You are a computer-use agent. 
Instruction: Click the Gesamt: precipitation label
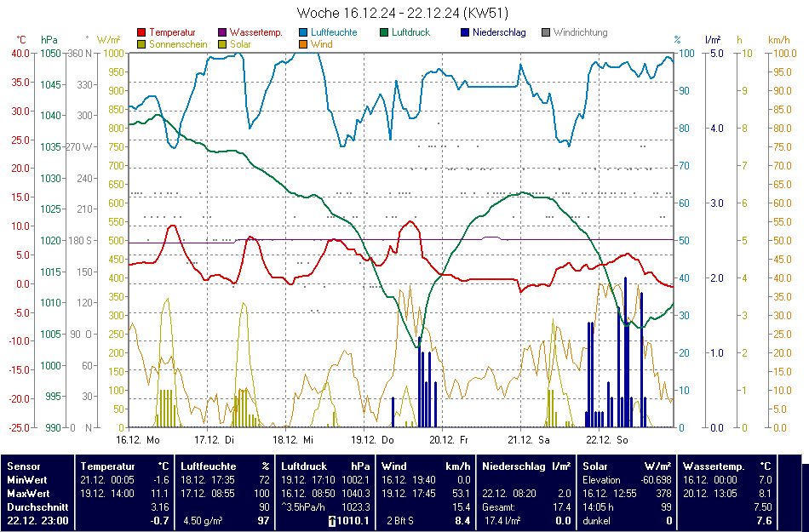coord(498,507)
